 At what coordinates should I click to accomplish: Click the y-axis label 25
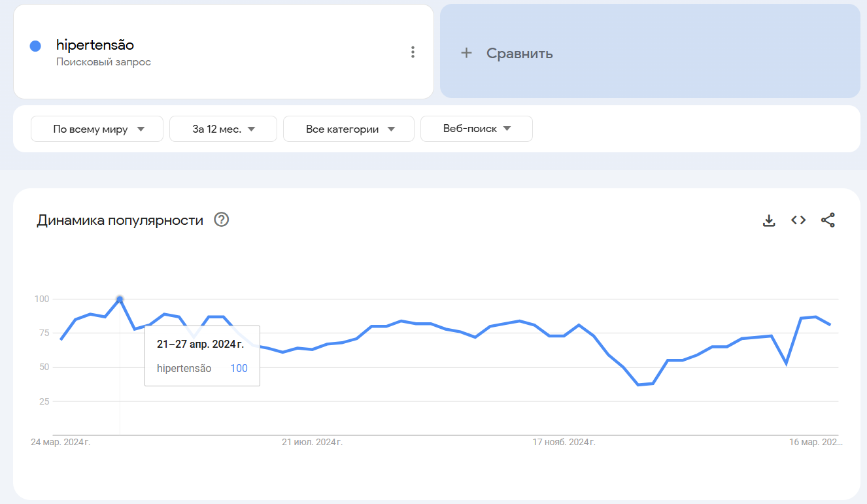click(44, 401)
